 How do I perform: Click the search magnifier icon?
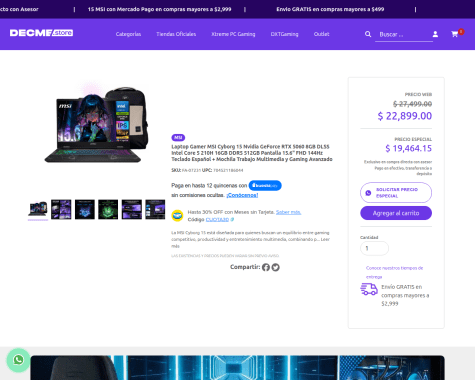368,34
